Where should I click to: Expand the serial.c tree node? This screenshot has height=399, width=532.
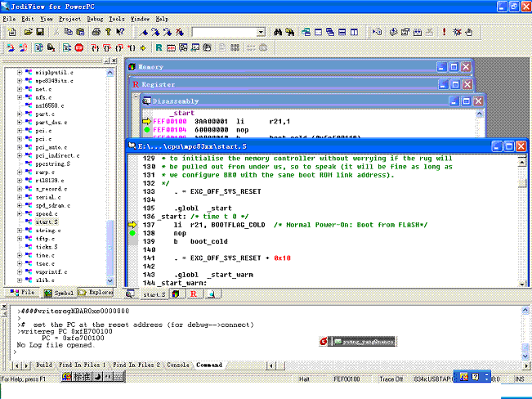click(20, 197)
